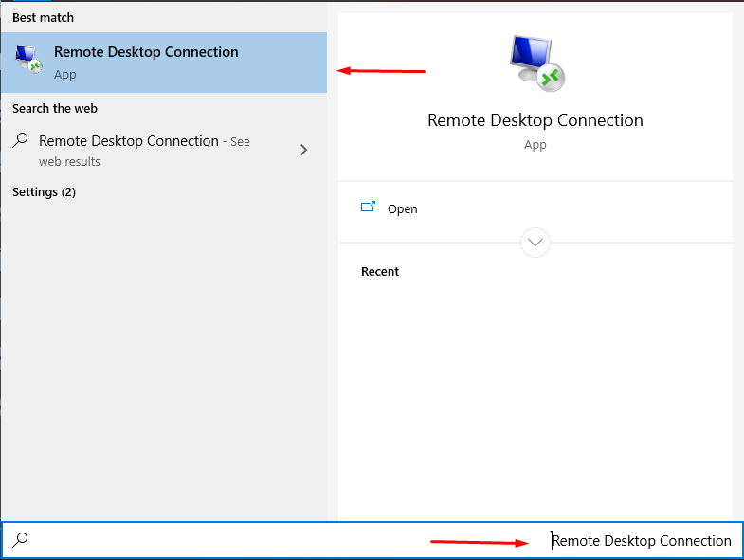
Task: Click the Best match header
Action: coord(44,18)
